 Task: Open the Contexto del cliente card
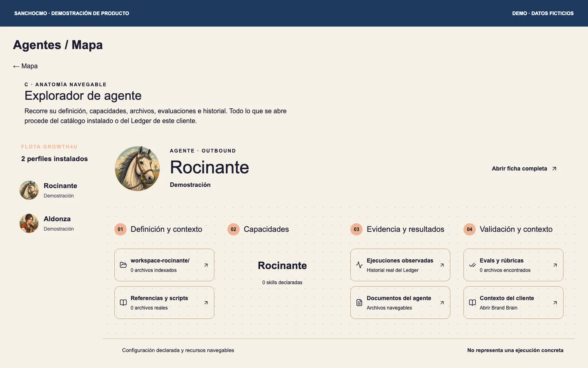(513, 303)
